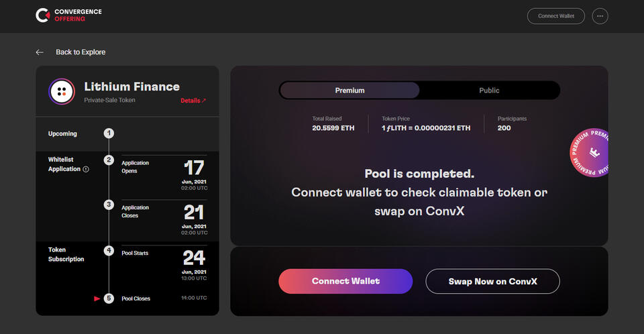
Task: Click the back arrow icon
Action: point(40,52)
